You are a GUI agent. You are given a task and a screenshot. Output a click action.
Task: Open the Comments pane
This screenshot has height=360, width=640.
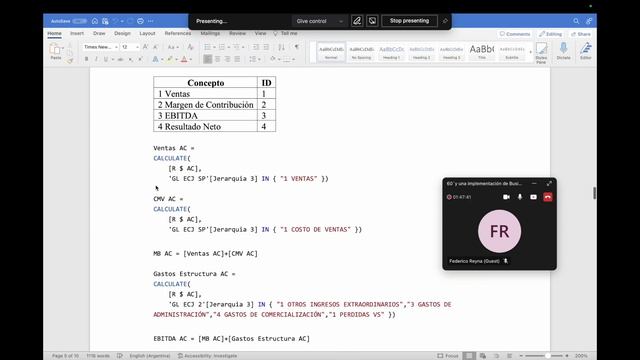pyautogui.click(x=515, y=34)
